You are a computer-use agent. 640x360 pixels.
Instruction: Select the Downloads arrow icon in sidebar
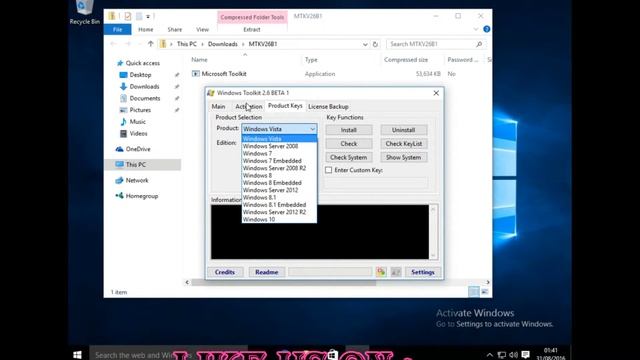click(x=123, y=87)
